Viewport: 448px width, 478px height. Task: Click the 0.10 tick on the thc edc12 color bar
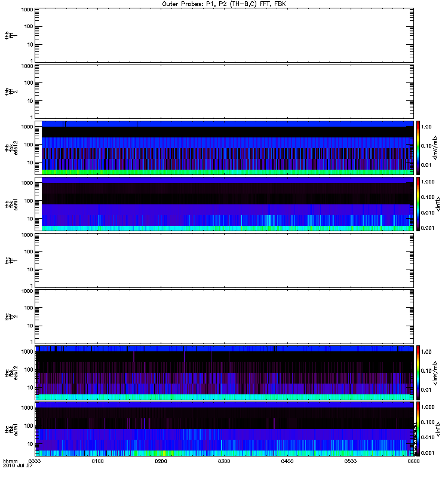[x=426, y=370]
